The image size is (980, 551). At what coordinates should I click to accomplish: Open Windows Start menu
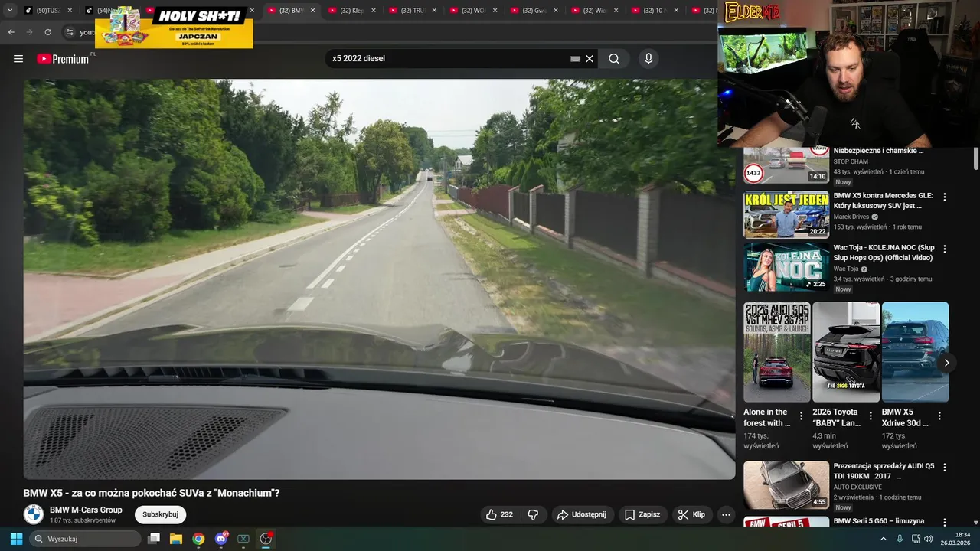click(x=16, y=539)
